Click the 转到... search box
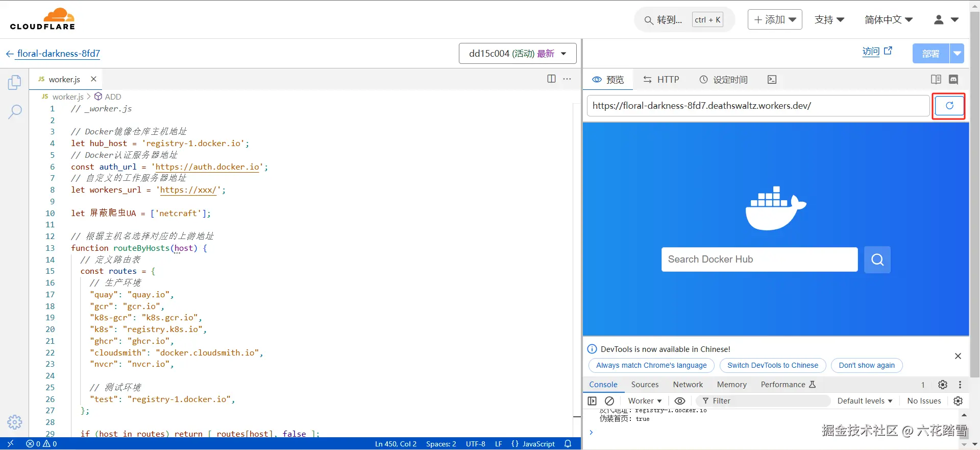 (x=684, y=20)
